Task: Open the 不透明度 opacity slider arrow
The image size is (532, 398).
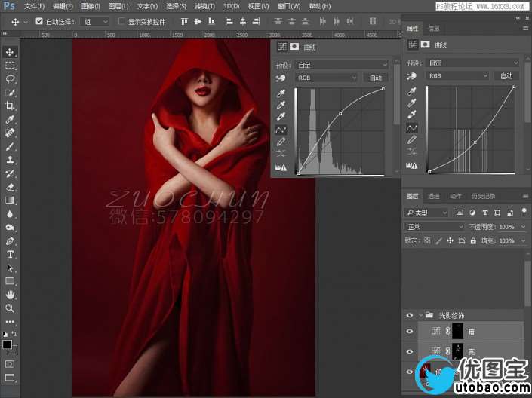Action: pyautogui.click(x=523, y=226)
